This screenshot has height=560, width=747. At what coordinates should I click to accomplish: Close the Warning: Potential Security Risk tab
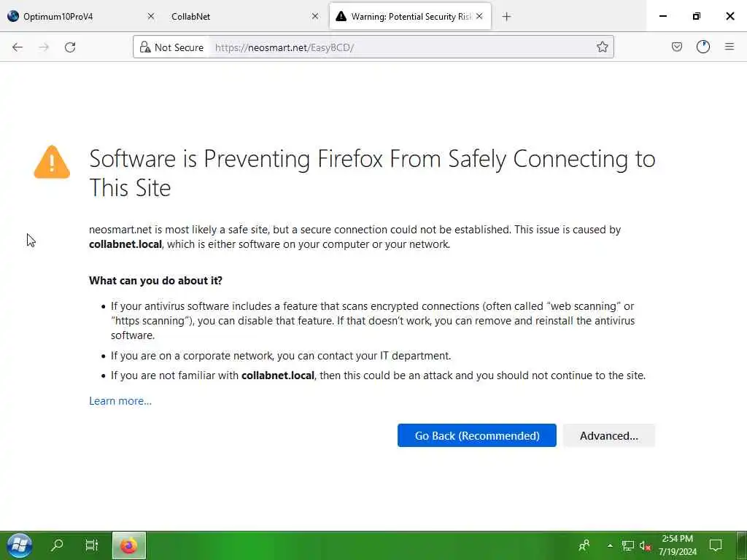point(479,16)
